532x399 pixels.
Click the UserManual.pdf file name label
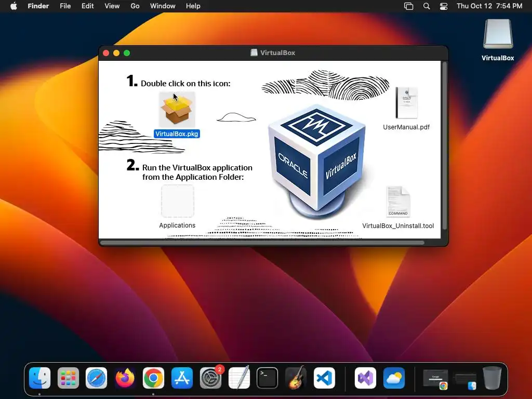406,127
